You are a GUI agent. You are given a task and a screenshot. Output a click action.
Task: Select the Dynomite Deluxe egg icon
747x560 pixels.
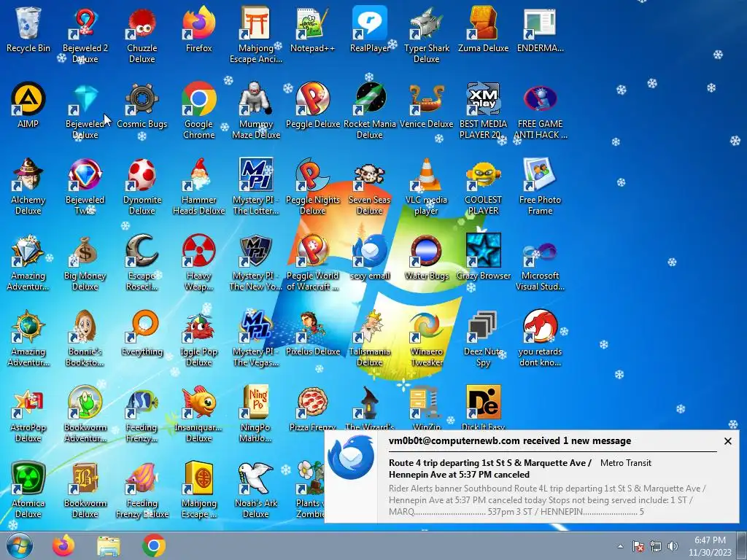[x=142, y=187]
